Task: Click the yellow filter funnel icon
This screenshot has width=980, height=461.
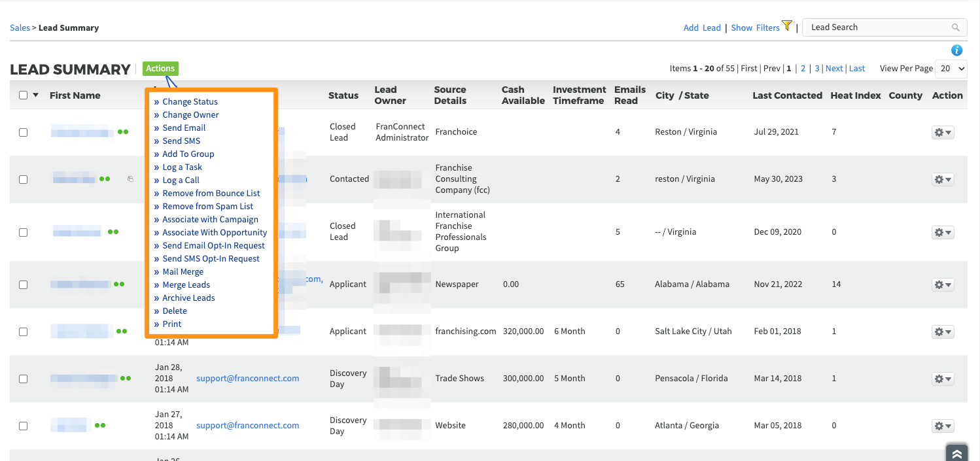Action: 787,26
